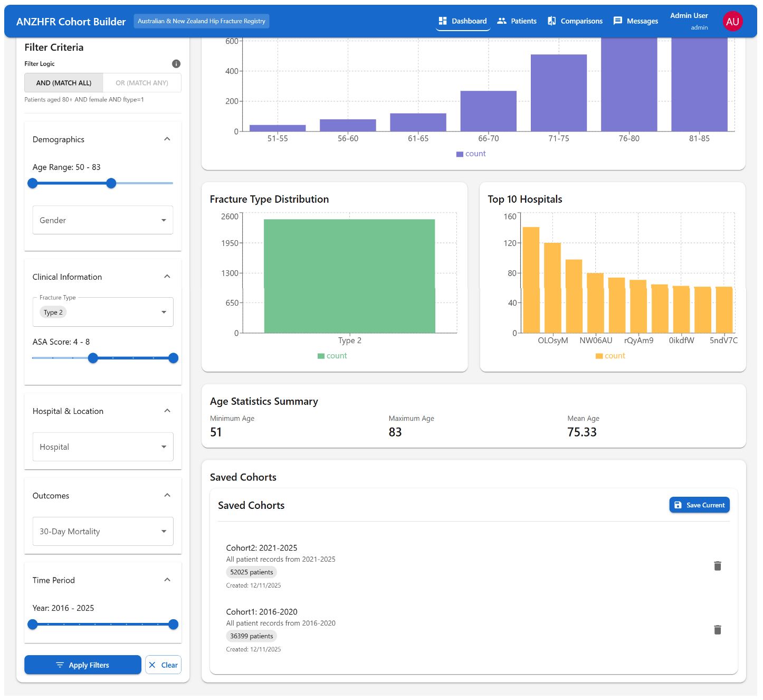Click the Messages chat icon
This screenshot has width=763, height=700.
pos(617,21)
